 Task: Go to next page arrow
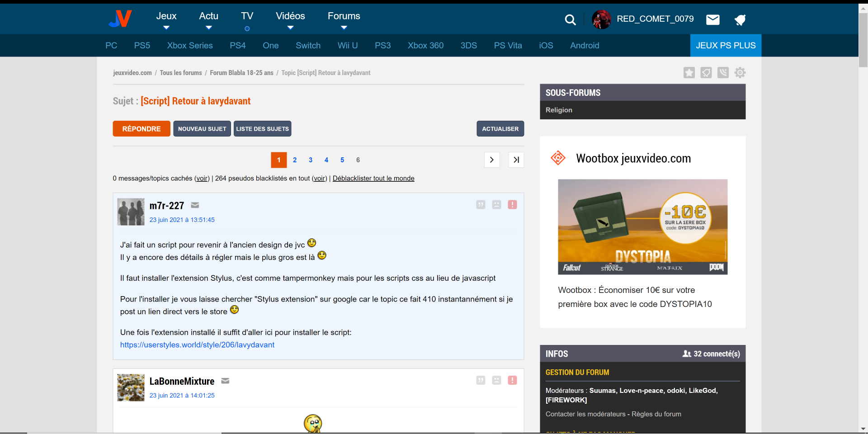pyautogui.click(x=492, y=160)
